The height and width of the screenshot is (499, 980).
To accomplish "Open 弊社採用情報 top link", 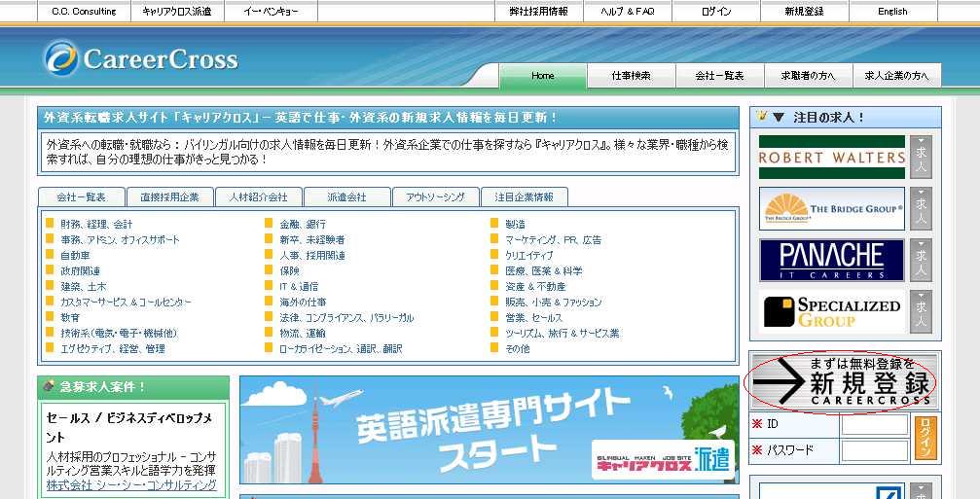I will 539,12.
